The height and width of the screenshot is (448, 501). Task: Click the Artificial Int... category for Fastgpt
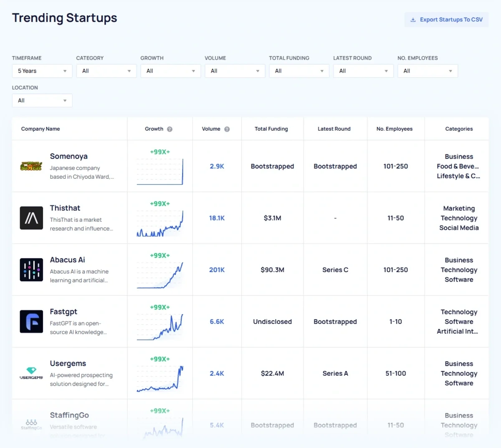point(458,332)
